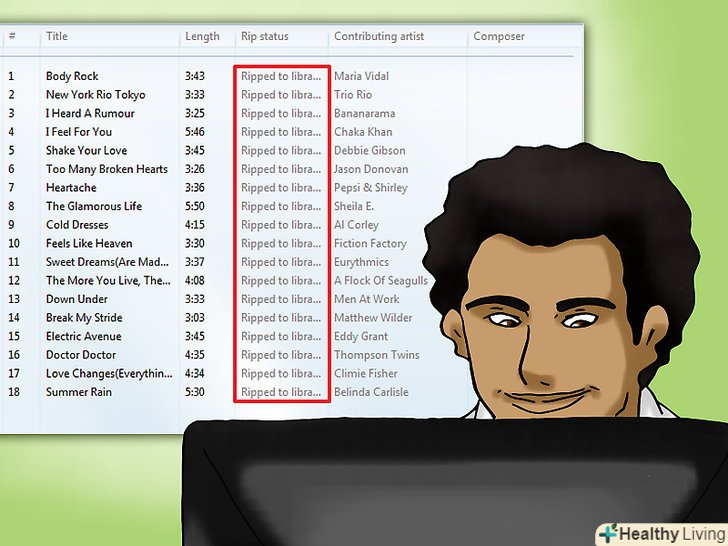Click the rip status of Down Under
728x546 pixels.
(x=281, y=299)
